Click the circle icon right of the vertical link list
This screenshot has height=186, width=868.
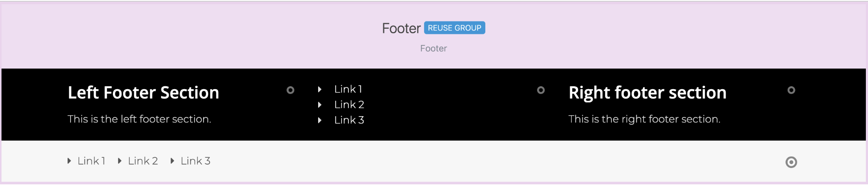point(541,90)
